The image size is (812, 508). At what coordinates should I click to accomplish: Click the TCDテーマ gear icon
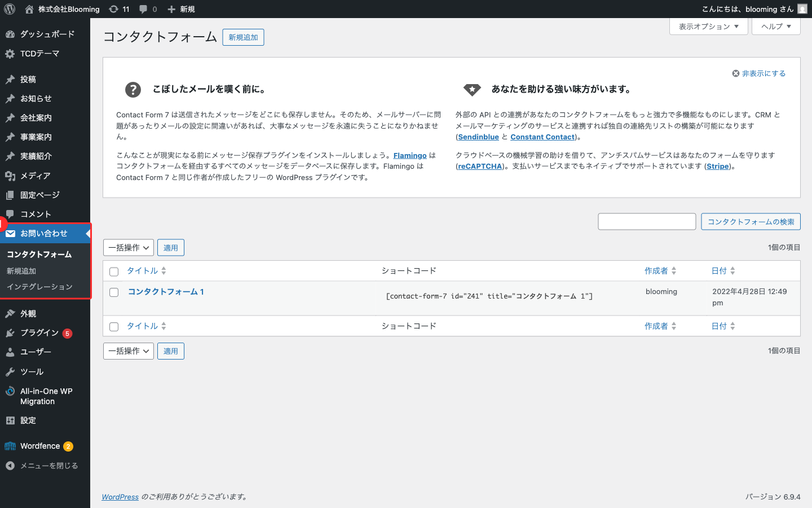pos(10,54)
